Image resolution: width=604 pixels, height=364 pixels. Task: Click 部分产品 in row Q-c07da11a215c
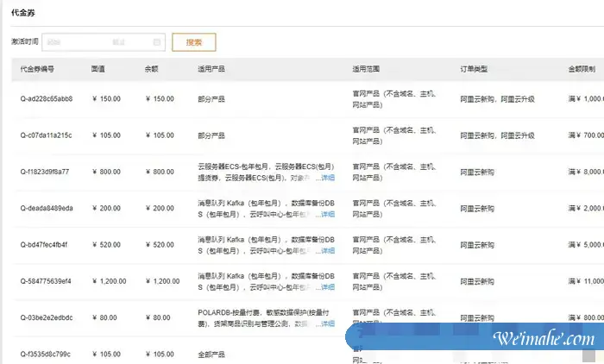[211, 135]
